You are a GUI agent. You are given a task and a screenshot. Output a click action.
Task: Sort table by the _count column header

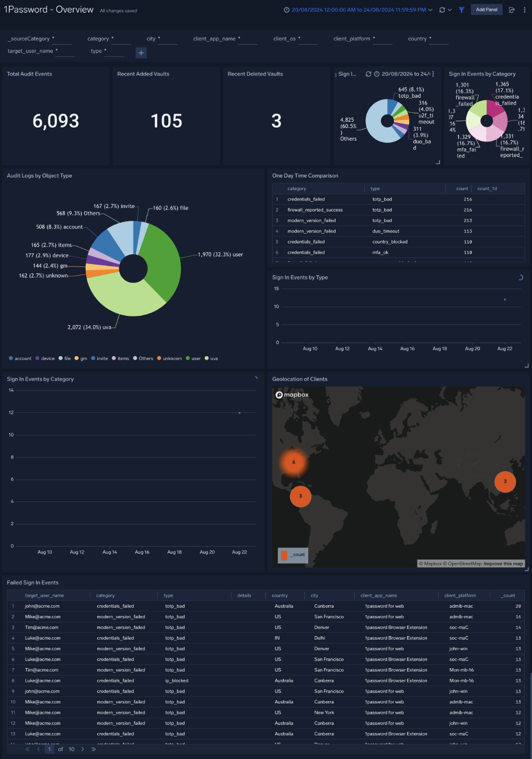tap(508, 595)
